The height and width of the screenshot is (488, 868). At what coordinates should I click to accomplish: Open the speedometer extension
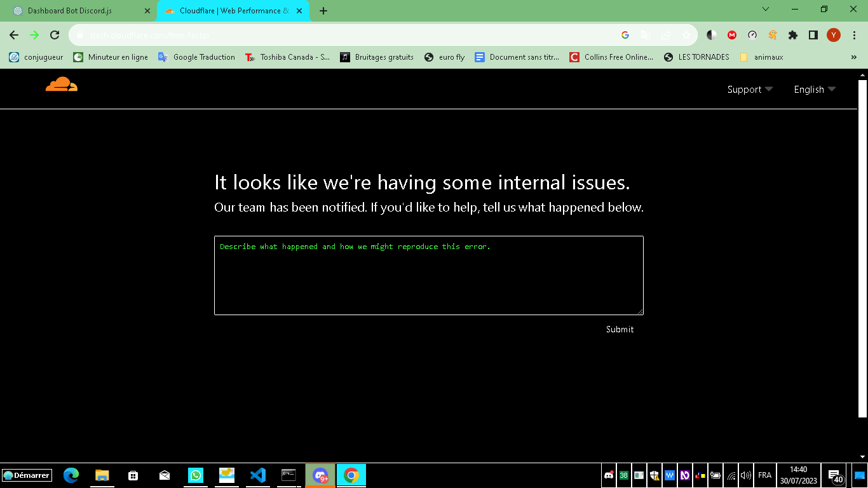click(x=752, y=36)
